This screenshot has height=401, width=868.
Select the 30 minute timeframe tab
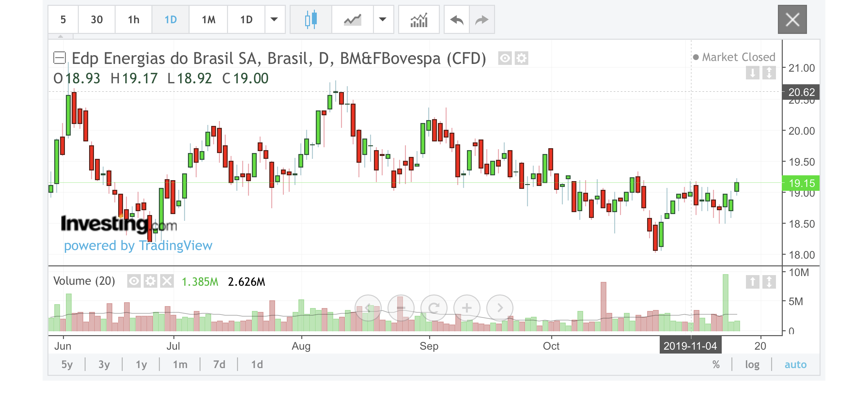pos(97,20)
